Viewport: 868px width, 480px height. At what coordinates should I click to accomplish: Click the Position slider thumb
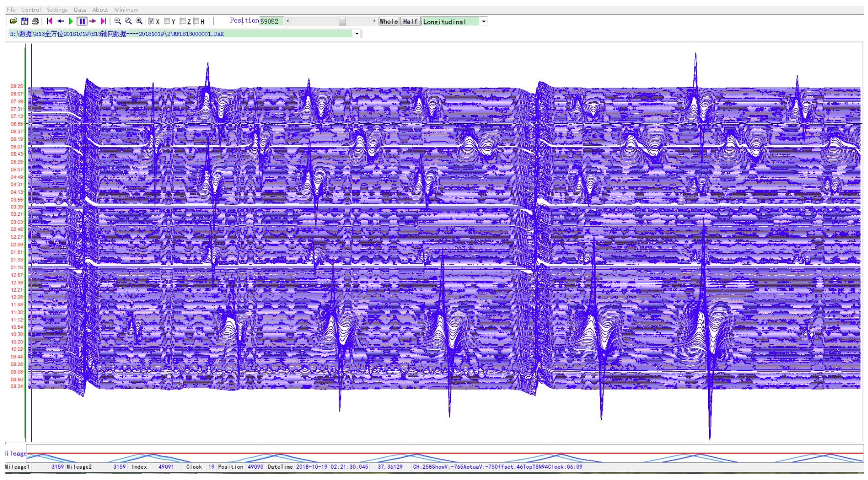tap(342, 22)
